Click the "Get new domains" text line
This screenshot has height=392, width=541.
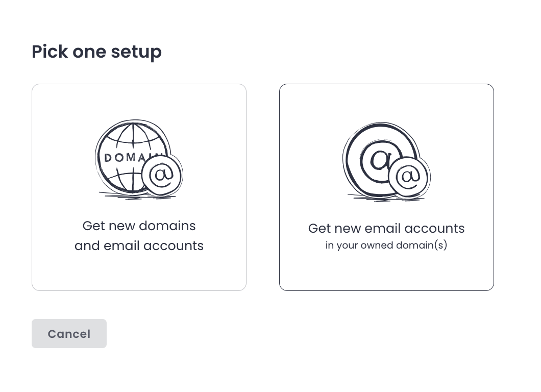pyautogui.click(x=139, y=226)
